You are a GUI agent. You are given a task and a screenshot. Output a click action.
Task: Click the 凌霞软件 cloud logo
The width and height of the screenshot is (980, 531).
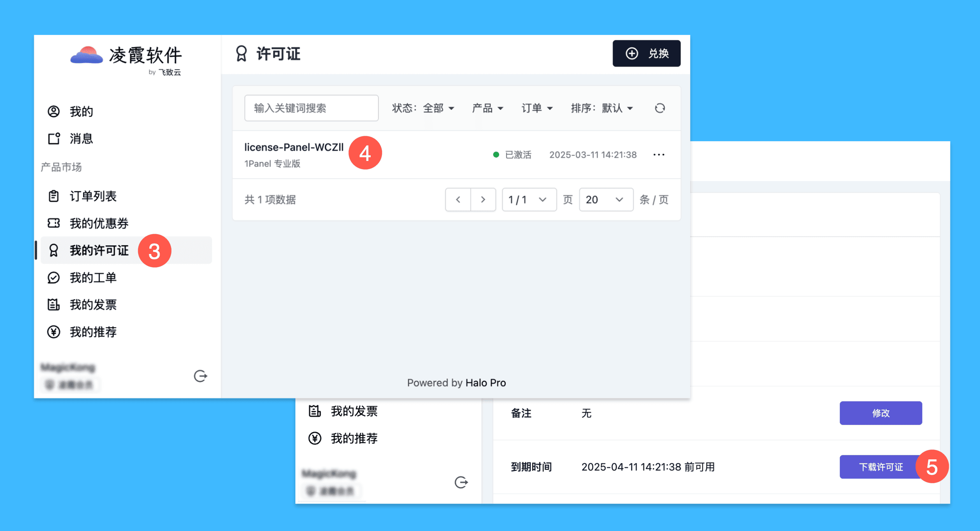[x=86, y=56]
